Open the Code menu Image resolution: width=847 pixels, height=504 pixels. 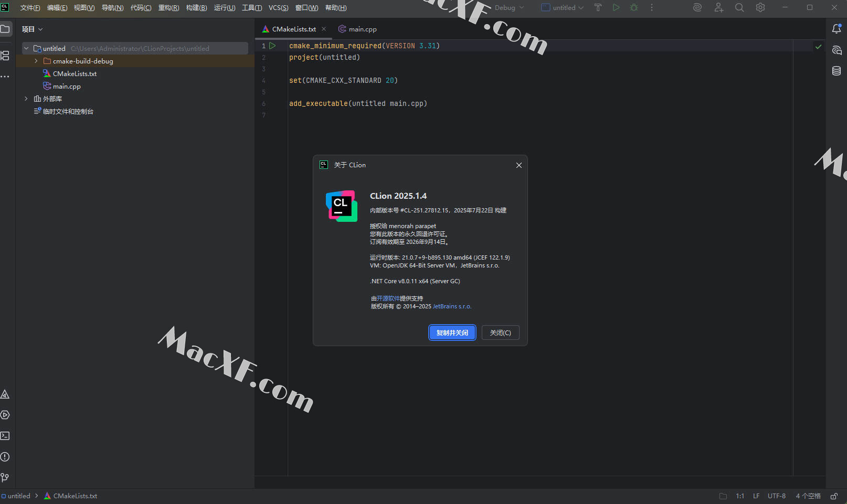tap(141, 7)
